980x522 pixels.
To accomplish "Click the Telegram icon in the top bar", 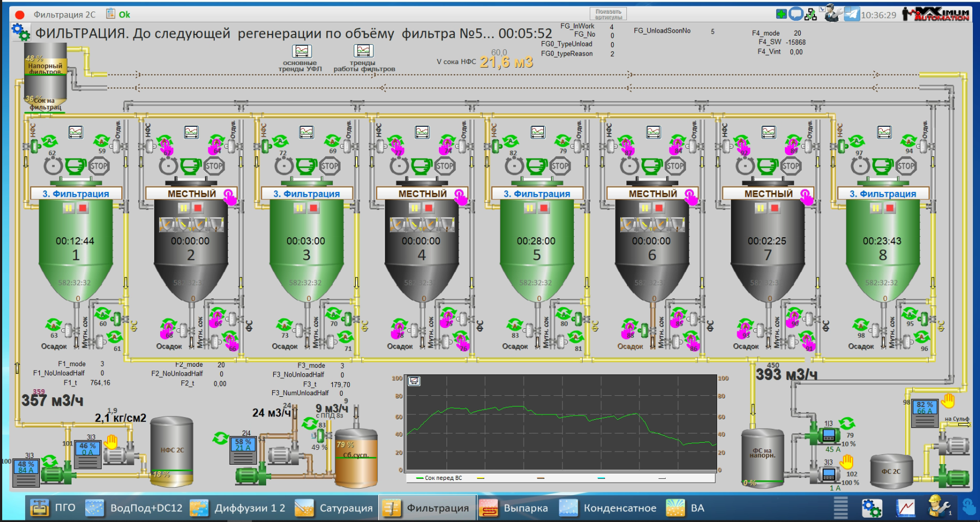I will (x=851, y=14).
